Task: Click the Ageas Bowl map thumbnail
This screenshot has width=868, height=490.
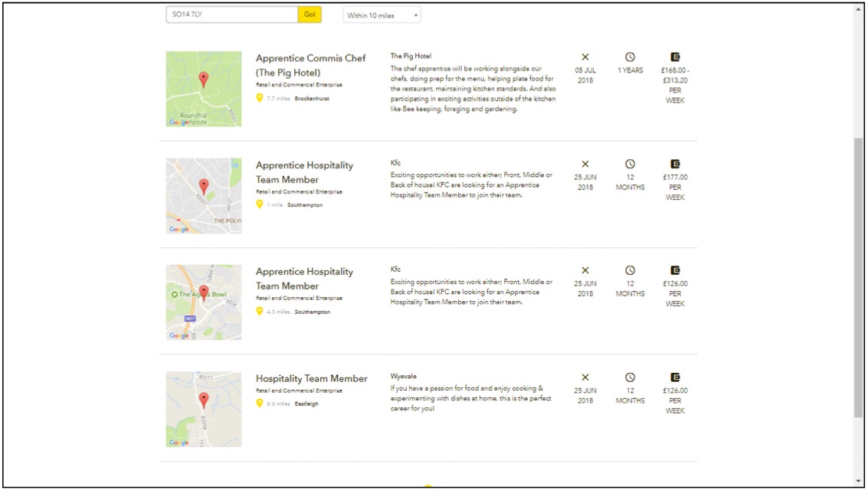Action: point(204,302)
